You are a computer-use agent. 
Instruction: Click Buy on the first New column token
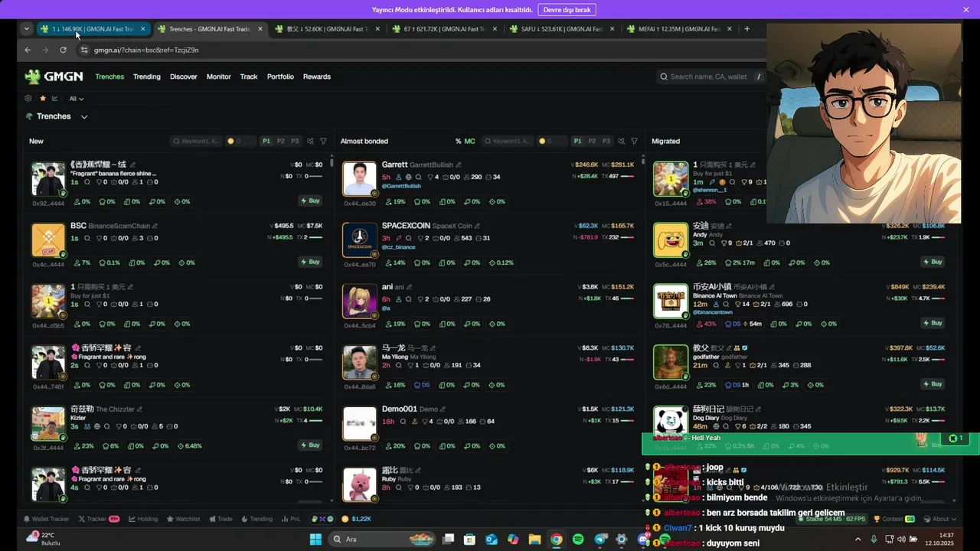click(x=311, y=201)
